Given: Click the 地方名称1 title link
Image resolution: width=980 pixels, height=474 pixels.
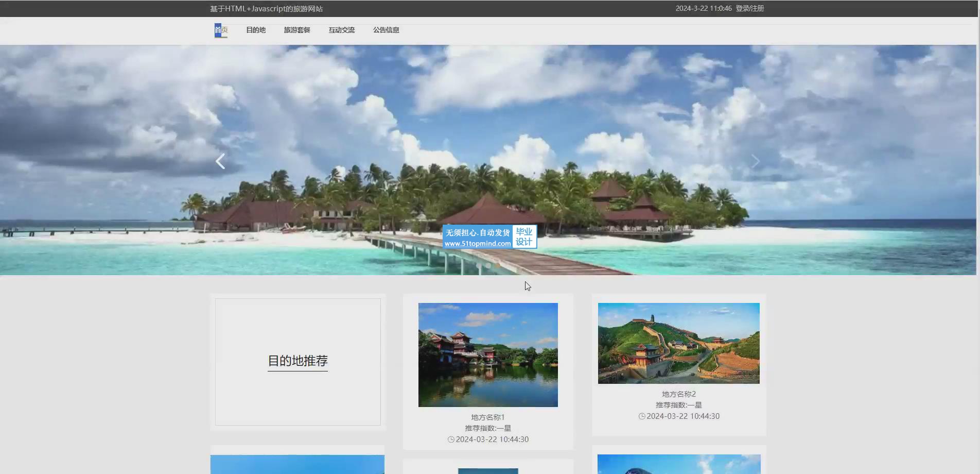Looking at the screenshot, I should pos(488,417).
